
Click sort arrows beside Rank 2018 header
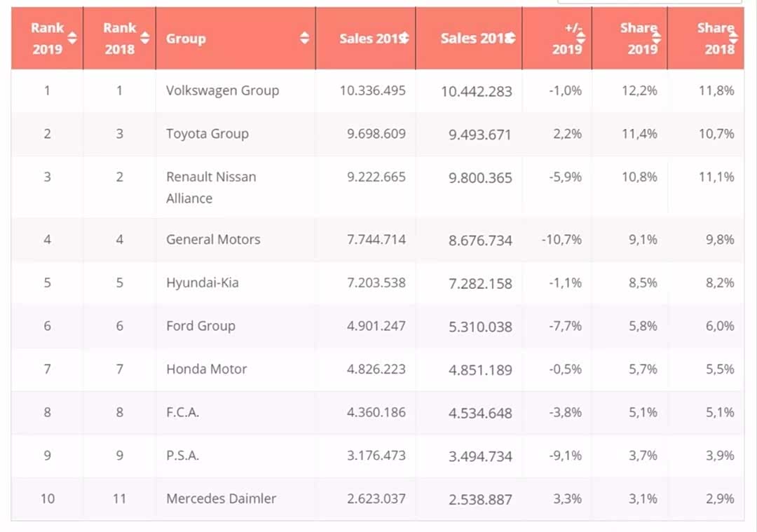144,38
